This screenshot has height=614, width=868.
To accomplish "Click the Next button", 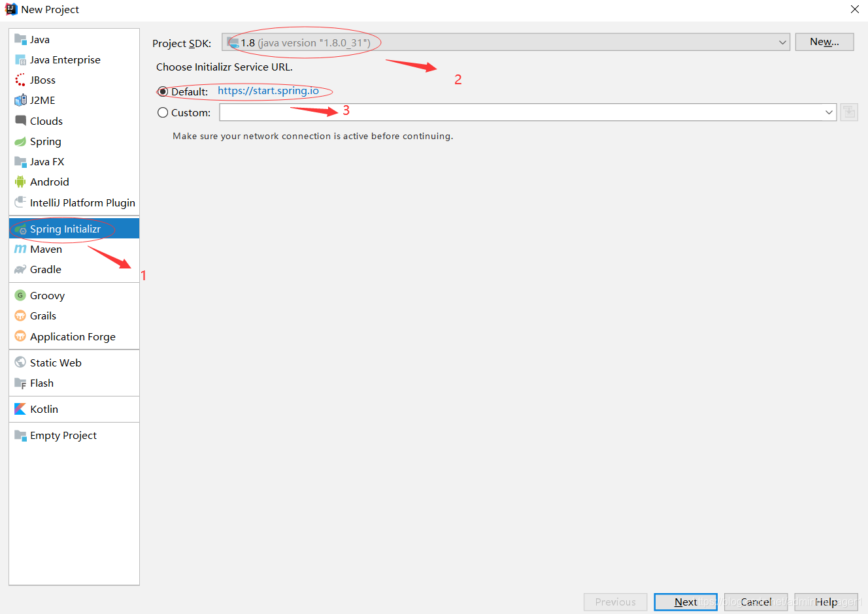I will tap(686, 602).
